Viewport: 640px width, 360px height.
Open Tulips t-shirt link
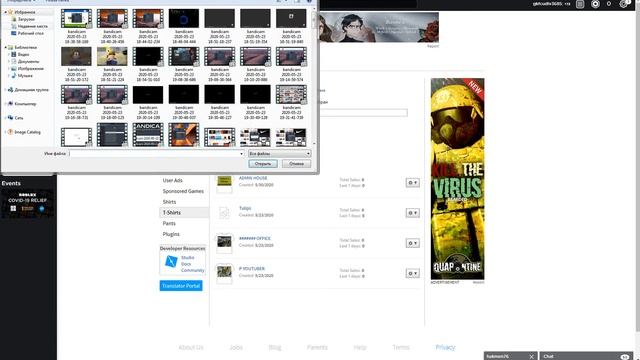[245, 209]
